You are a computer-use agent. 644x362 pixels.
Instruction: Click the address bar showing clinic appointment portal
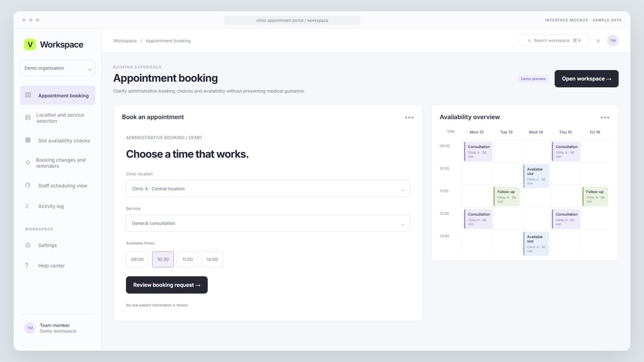pos(292,20)
